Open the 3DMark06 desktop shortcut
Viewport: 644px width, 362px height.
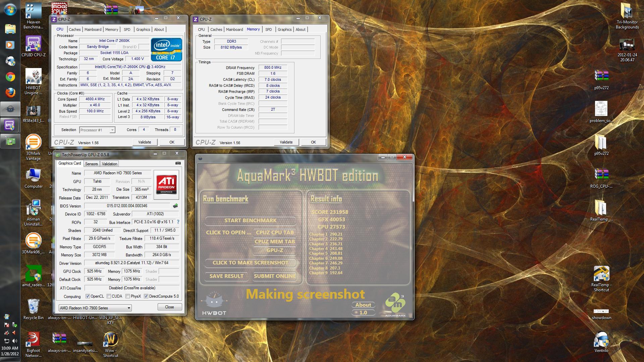[33, 243]
